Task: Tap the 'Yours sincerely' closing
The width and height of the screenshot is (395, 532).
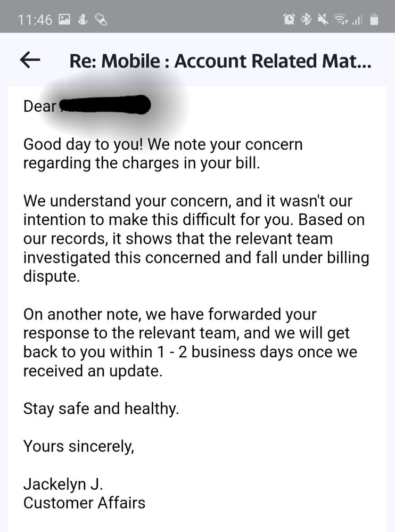Action: click(x=79, y=446)
